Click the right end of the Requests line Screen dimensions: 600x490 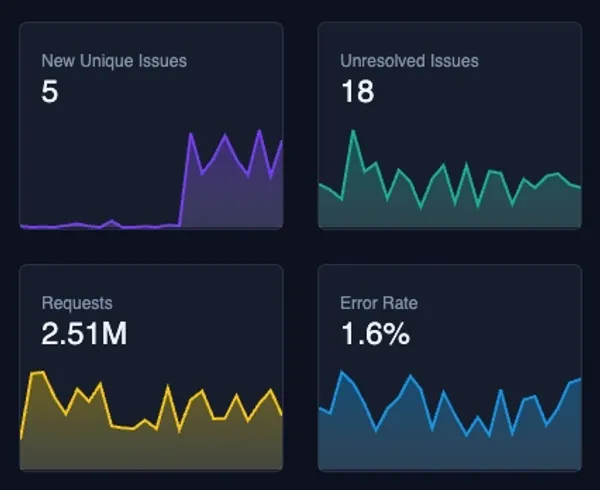pyautogui.click(x=281, y=411)
